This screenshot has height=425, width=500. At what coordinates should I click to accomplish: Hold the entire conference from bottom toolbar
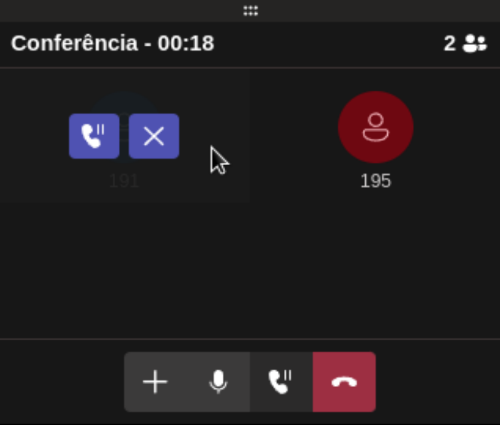(281, 382)
